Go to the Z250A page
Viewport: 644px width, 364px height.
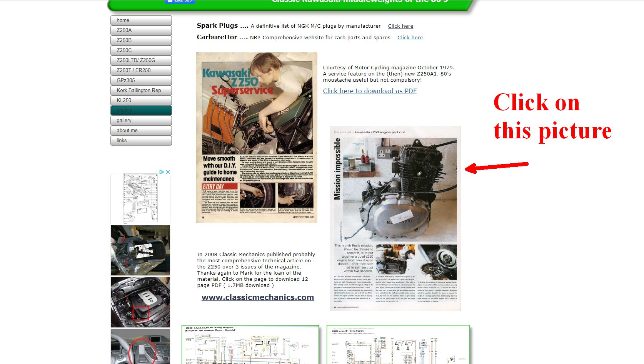(x=141, y=30)
